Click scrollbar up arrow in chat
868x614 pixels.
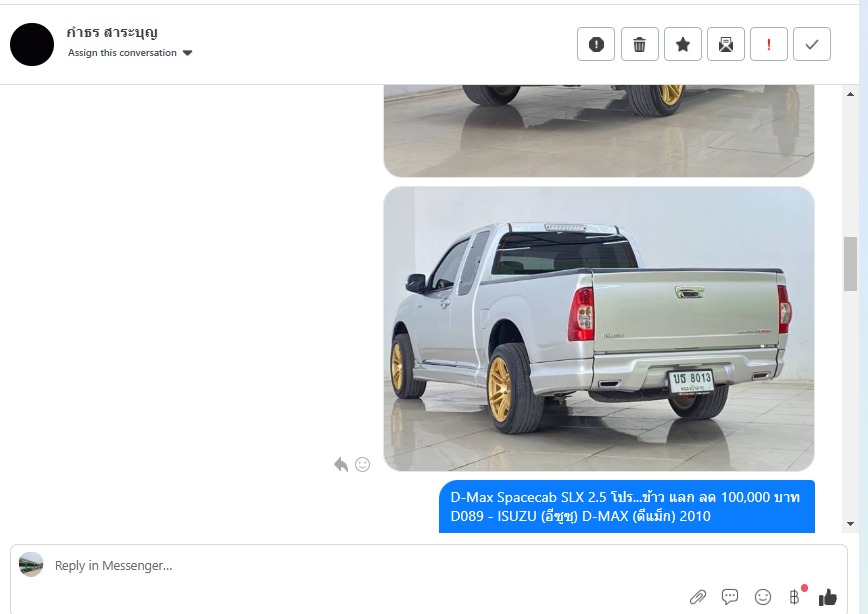850,94
